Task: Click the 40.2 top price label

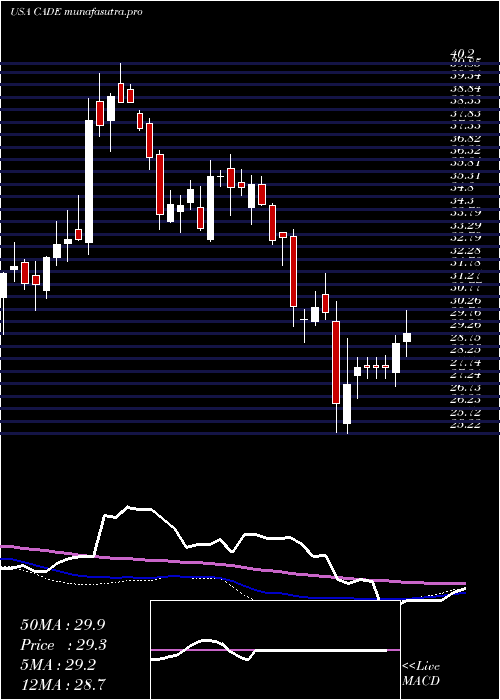Action: coord(462,53)
